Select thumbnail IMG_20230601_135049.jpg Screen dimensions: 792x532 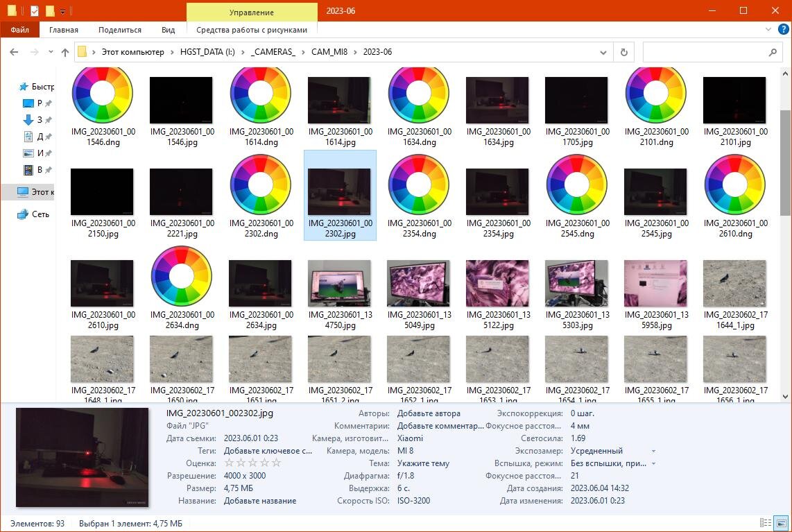tap(418, 284)
